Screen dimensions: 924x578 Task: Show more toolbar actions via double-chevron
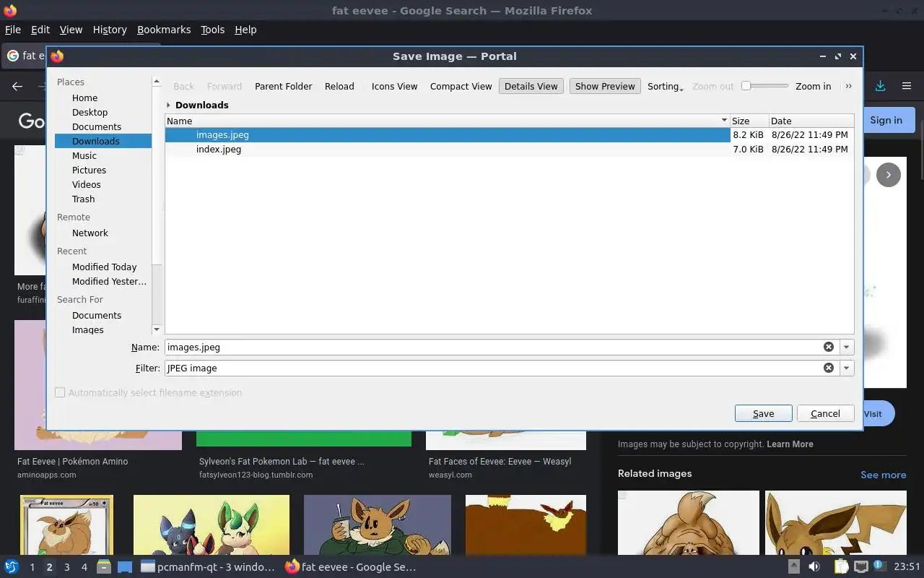848,86
